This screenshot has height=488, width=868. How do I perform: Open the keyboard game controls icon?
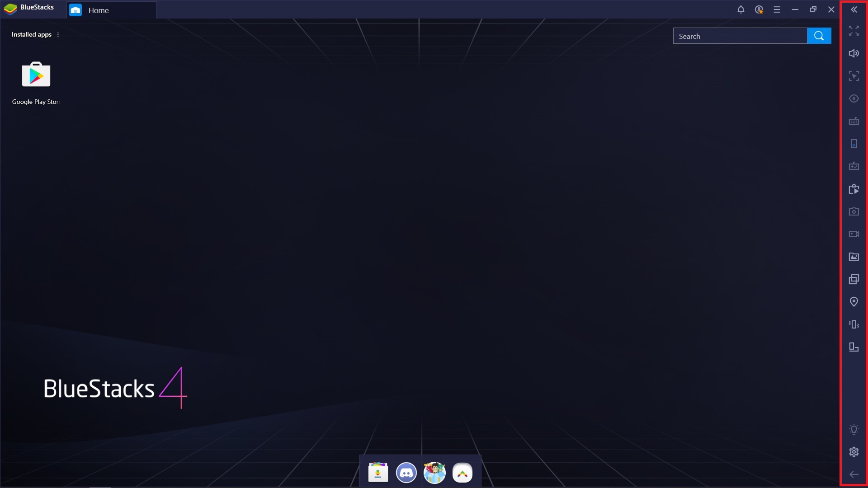tap(854, 121)
